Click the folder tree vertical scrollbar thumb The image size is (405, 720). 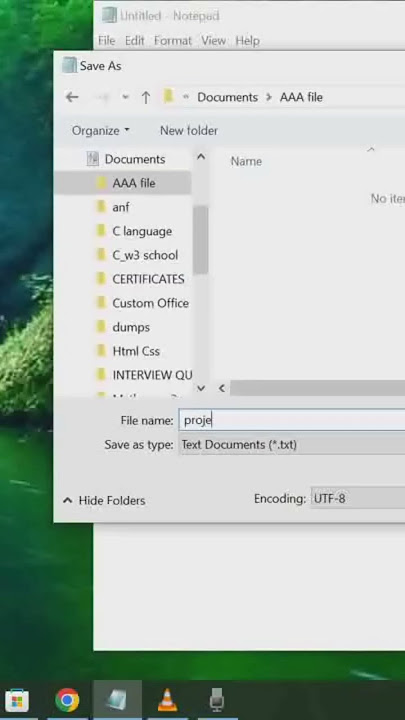click(201, 239)
